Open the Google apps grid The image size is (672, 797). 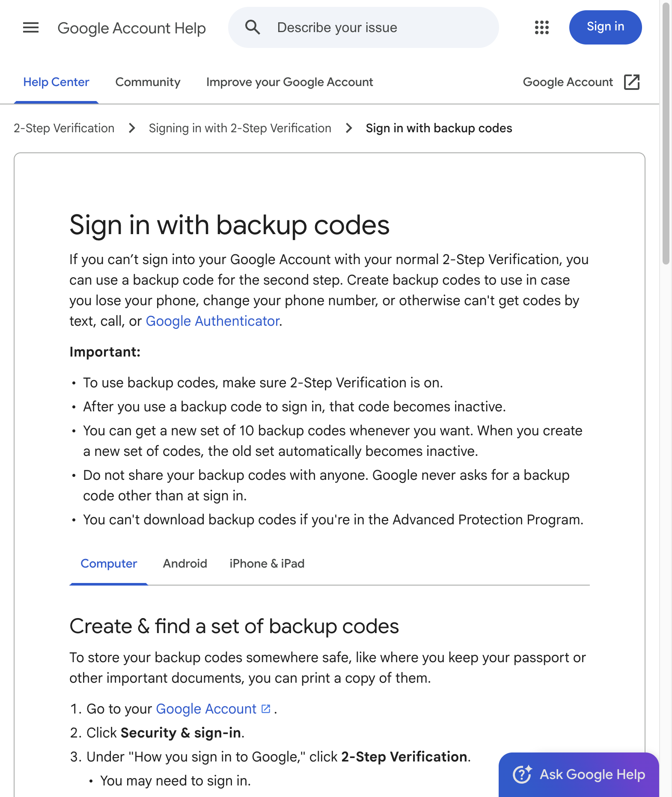pos(542,27)
